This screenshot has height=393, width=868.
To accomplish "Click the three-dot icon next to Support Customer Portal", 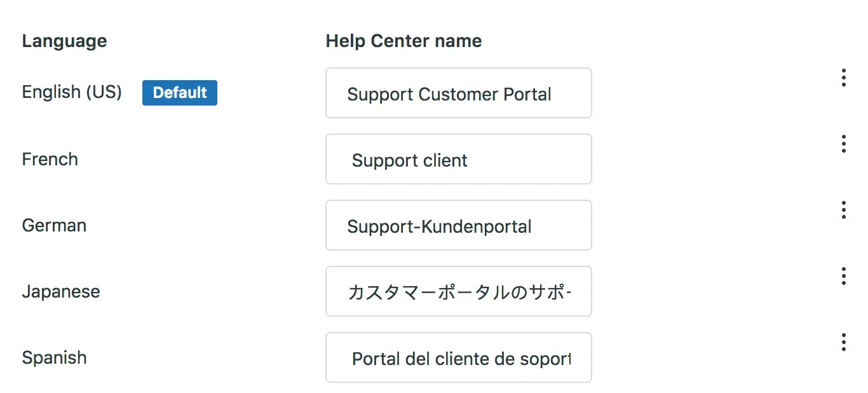I will [x=844, y=77].
